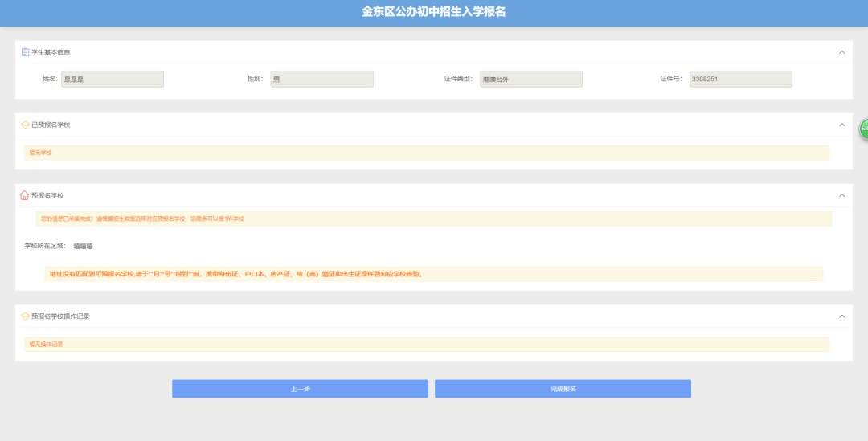Click the house icon beside 预报名学校
This screenshot has height=441, width=868.
tap(24, 195)
